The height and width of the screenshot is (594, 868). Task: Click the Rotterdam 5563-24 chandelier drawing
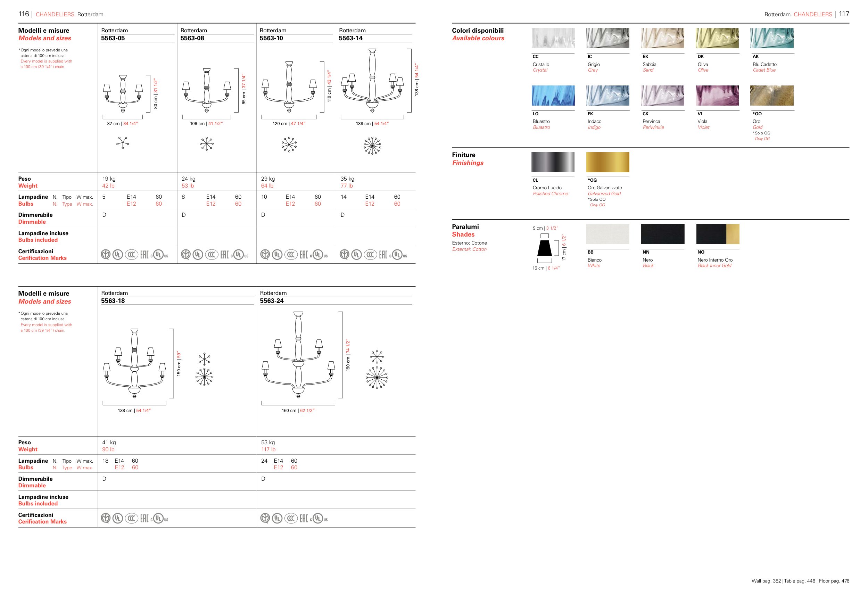(x=298, y=355)
